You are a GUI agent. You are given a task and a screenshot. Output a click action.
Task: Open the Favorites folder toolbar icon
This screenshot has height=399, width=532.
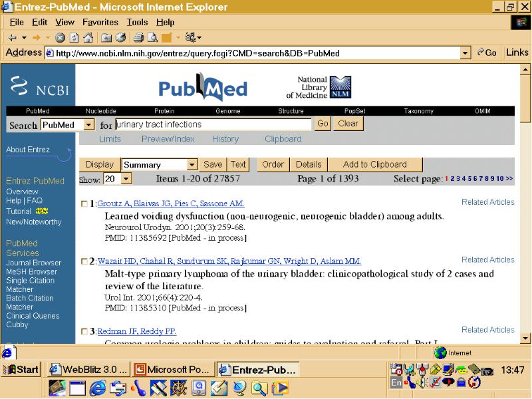coord(106,38)
